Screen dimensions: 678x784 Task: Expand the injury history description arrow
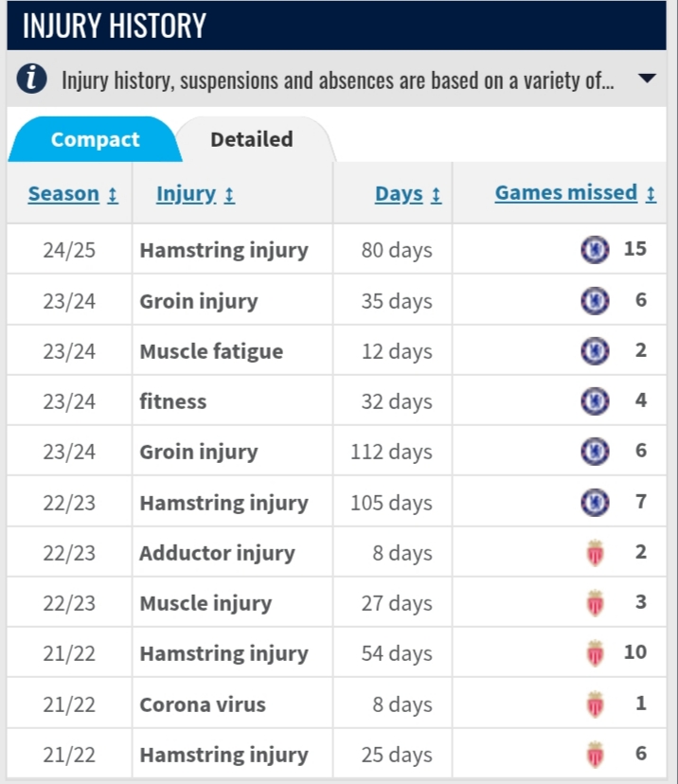(647, 79)
